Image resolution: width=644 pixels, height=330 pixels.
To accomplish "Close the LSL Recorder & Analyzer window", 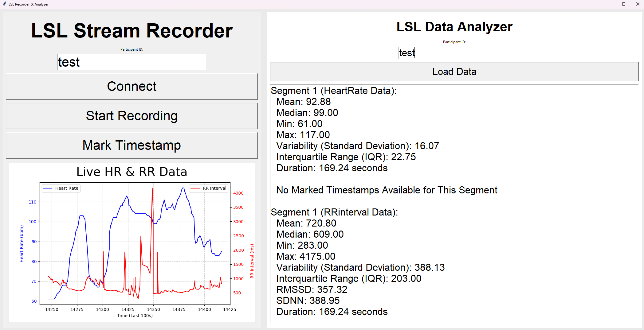I will [638, 4].
